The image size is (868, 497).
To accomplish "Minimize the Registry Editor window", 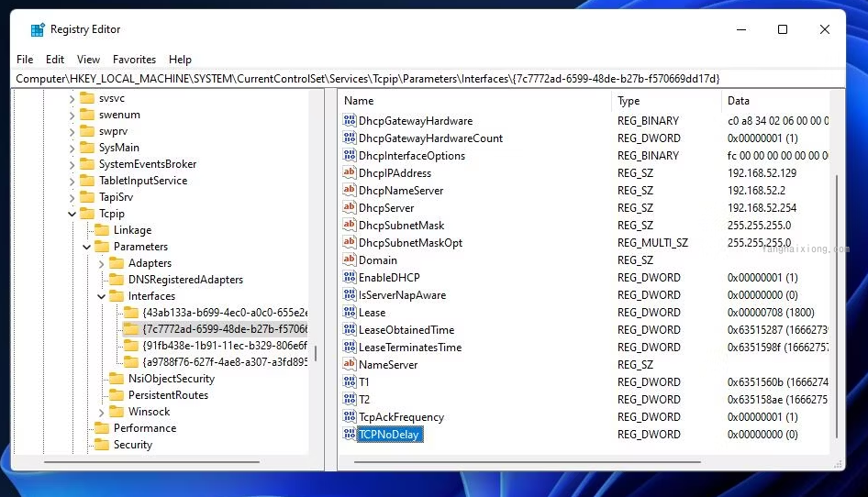I will 741,29.
